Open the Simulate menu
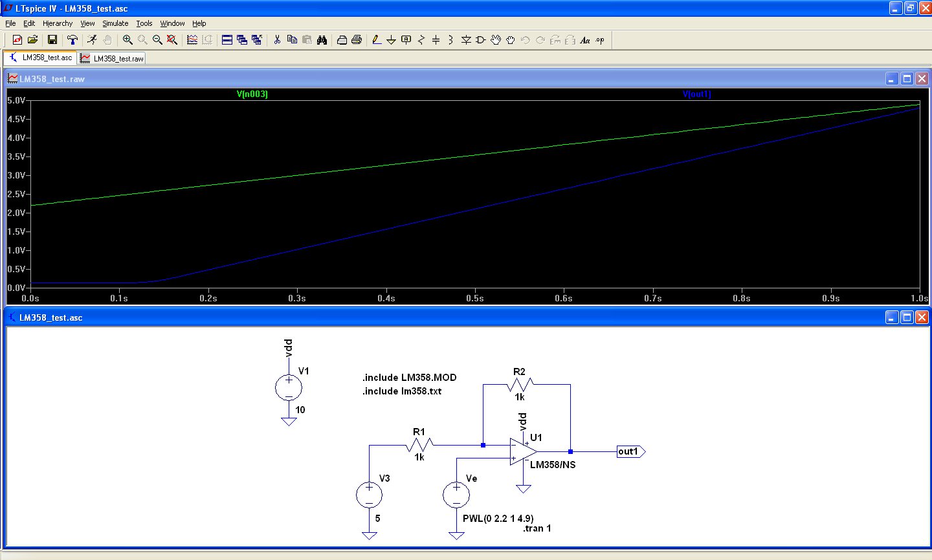The height and width of the screenshot is (560, 932). [115, 23]
